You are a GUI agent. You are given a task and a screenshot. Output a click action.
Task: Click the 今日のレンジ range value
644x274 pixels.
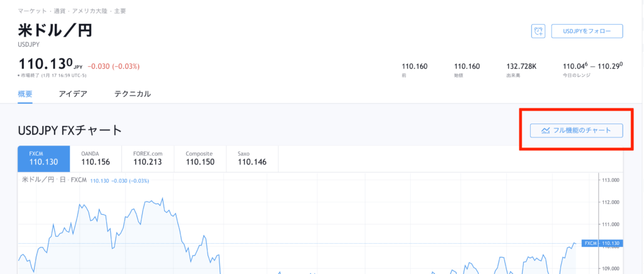point(592,66)
